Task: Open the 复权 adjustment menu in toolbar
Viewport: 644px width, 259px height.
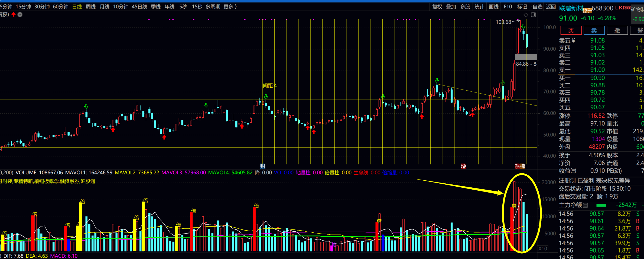Action: point(437,7)
